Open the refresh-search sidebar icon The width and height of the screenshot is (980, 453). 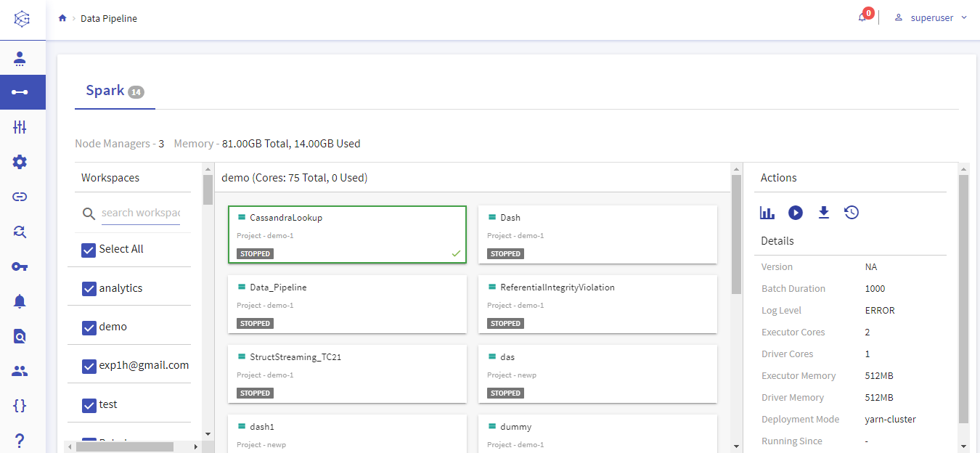pyautogui.click(x=20, y=232)
